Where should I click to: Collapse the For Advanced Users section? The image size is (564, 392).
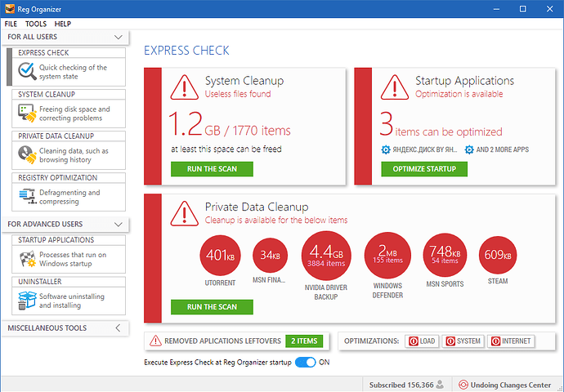tap(119, 224)
